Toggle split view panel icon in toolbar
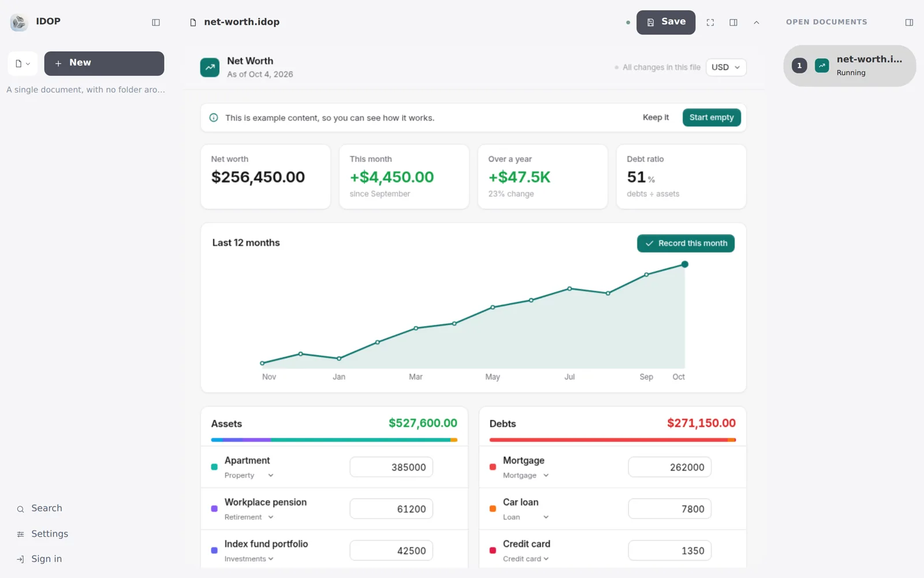This screenshot has width=924, height=578. pos(733,23)
